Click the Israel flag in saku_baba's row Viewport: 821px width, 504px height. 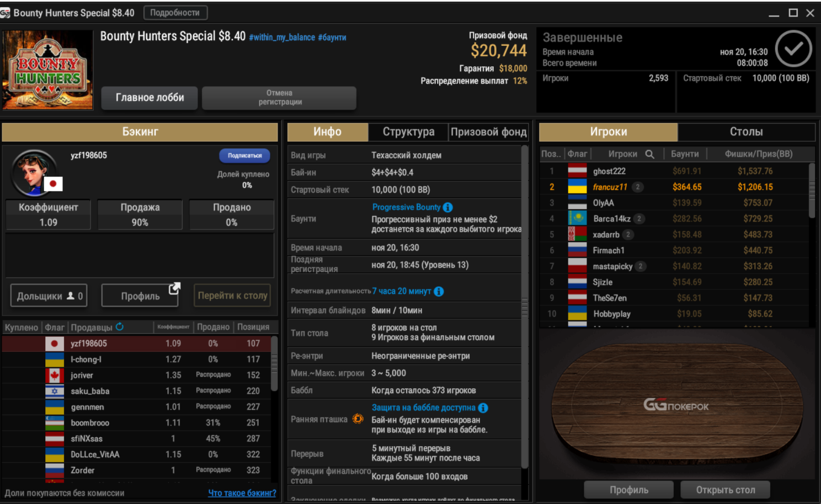54,392
